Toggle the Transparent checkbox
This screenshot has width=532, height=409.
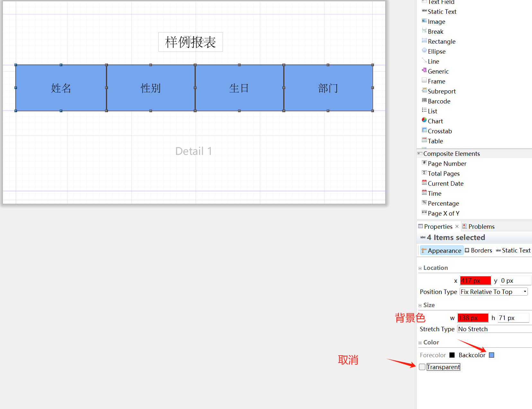(x=422, y=367)
